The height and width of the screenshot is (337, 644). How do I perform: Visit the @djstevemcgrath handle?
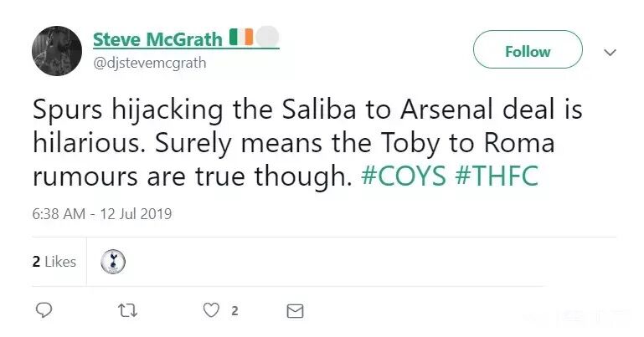149,63
